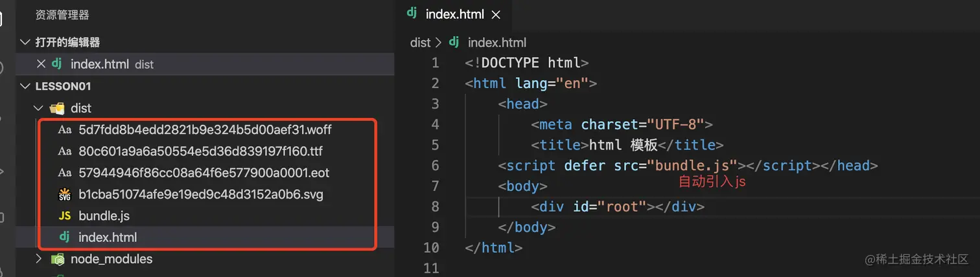
Task: Click the node_modules folder icon
Action: coord(57,260)
